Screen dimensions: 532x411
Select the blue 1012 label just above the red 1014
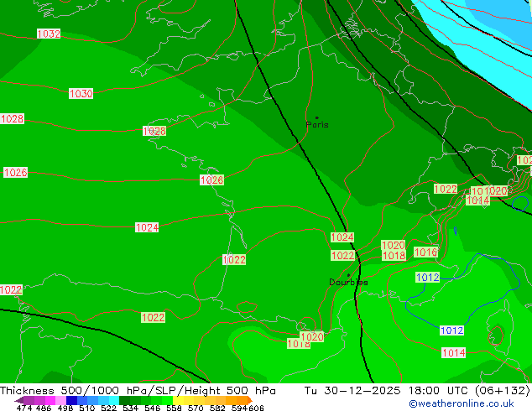(451, 330)
